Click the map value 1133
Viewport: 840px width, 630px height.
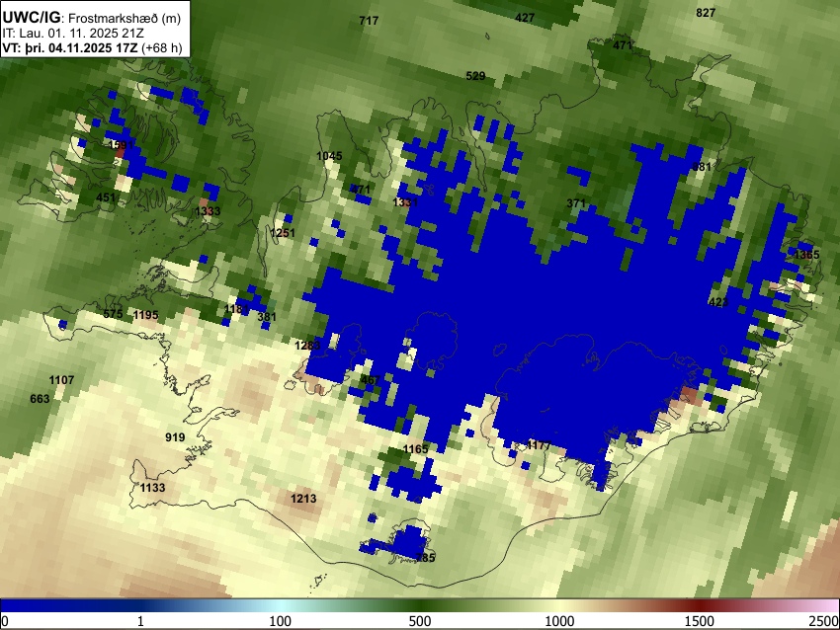[152, 488]
